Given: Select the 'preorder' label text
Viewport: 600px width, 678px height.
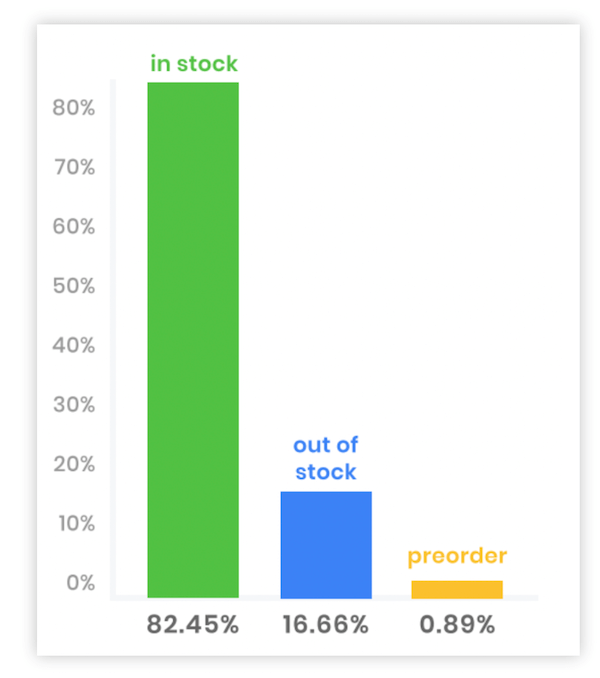Looking at the screenshot, I should [x=457, y=556].
